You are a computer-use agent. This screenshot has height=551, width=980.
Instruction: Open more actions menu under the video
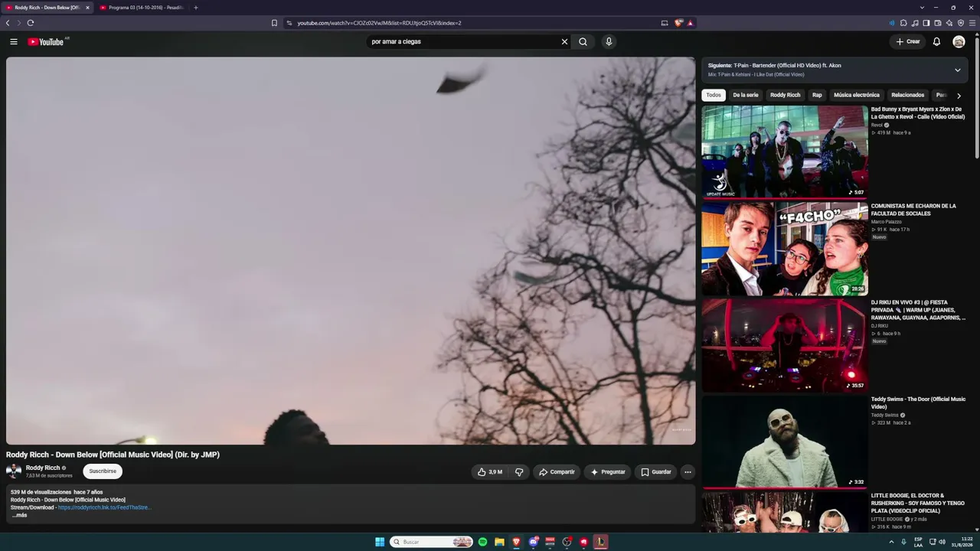point(688,472)
